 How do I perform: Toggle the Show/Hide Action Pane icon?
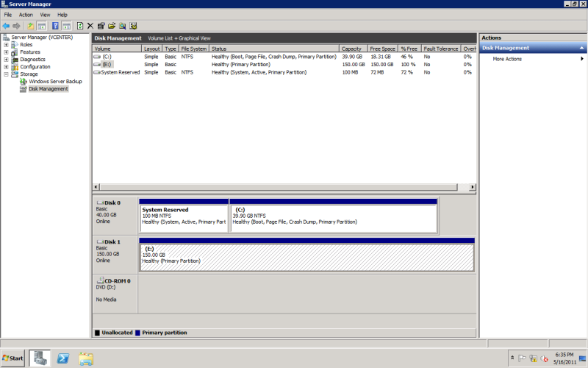tap(66, 26)
